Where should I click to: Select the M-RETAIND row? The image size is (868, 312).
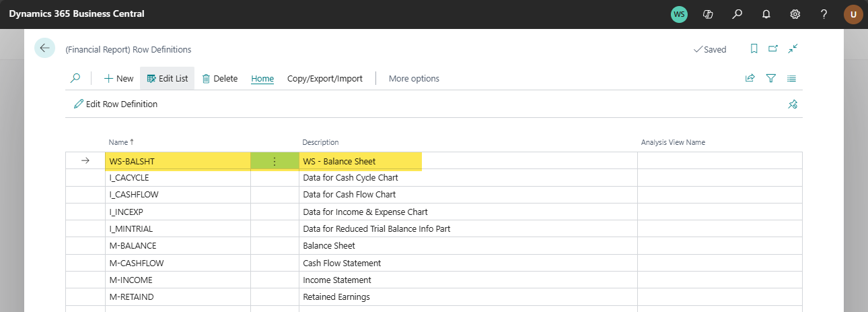click(x=434, y=297)
